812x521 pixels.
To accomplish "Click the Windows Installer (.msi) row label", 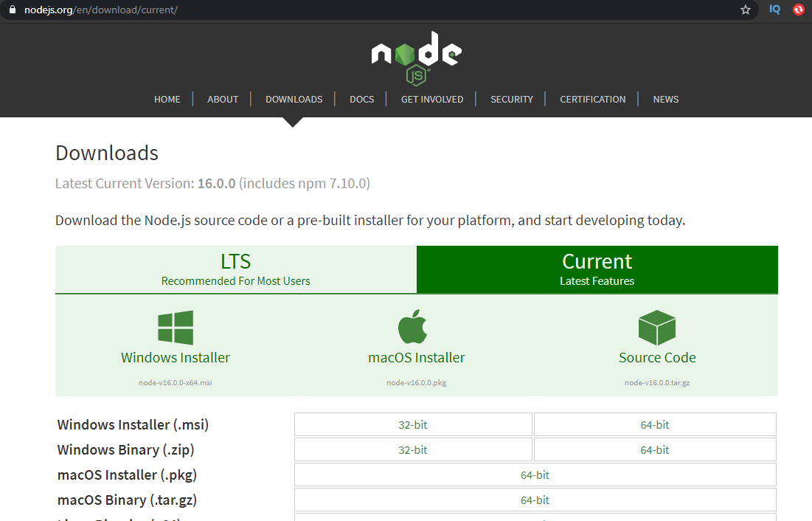I will pyautogui.click(x=133, y=424).
